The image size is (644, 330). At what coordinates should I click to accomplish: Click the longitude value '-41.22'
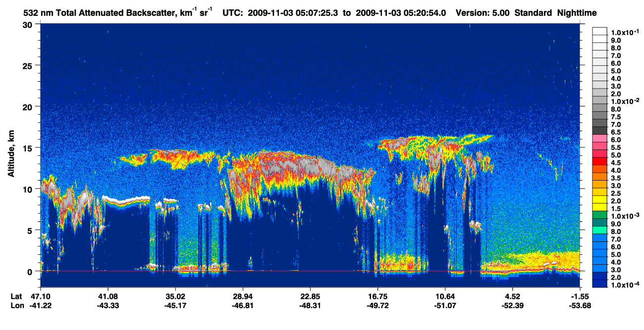coord(40,305)
